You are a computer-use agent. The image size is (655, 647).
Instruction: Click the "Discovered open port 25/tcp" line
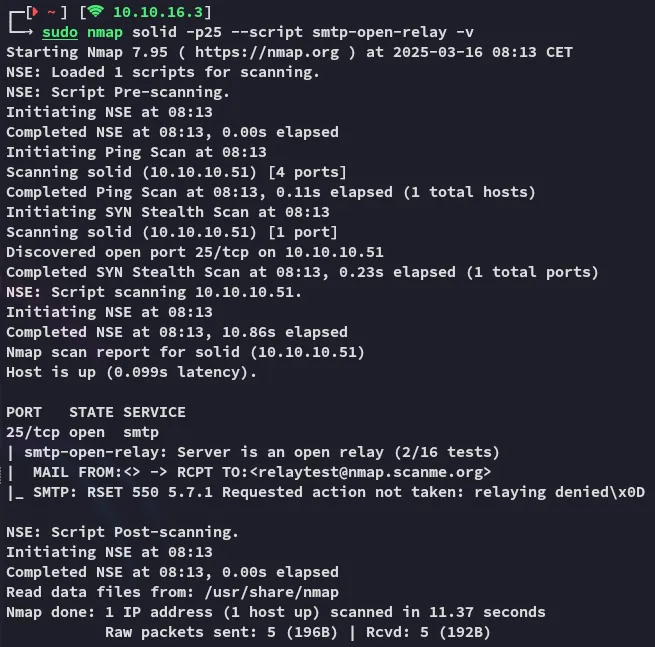click(x=195, y=252)
